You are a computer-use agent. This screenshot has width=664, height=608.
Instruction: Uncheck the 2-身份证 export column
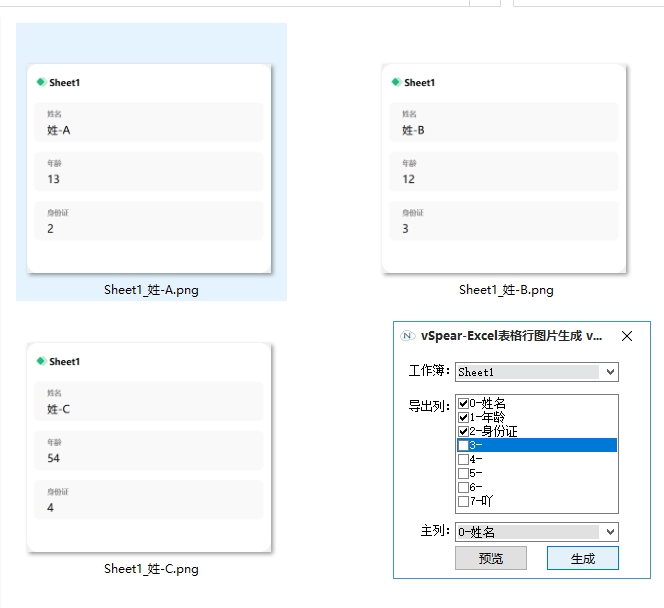pos(463,431)
